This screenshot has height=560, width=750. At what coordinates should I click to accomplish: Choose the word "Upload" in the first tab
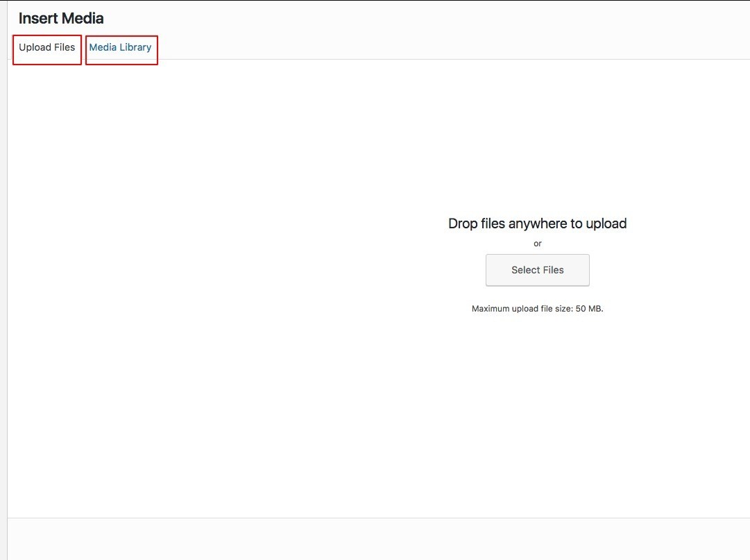click(35, 47)
